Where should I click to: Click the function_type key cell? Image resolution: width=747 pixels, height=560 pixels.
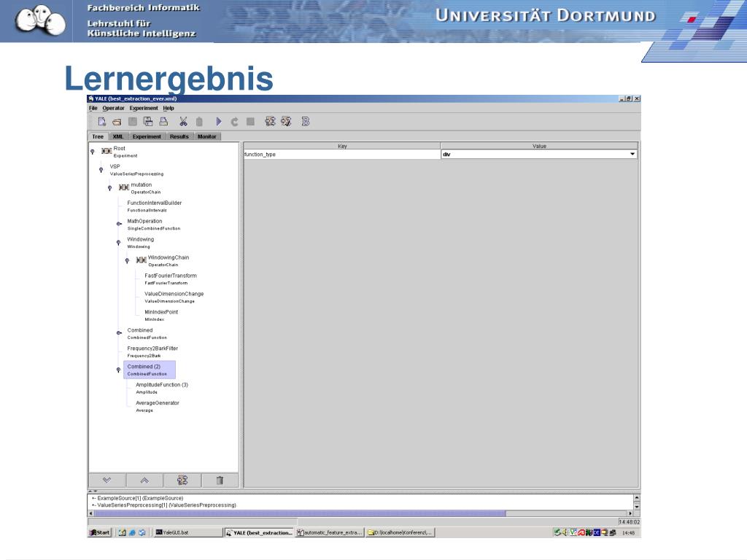tap(341, 155)
